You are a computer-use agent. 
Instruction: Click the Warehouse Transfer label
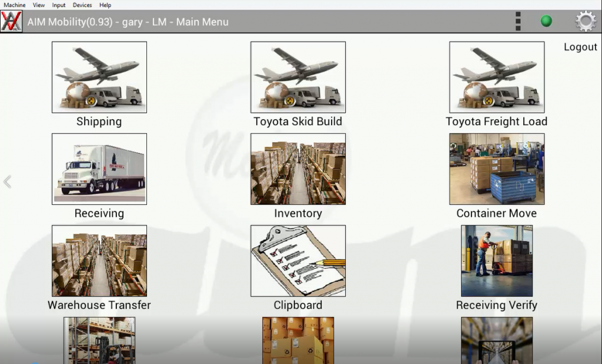tap(99, 305)
